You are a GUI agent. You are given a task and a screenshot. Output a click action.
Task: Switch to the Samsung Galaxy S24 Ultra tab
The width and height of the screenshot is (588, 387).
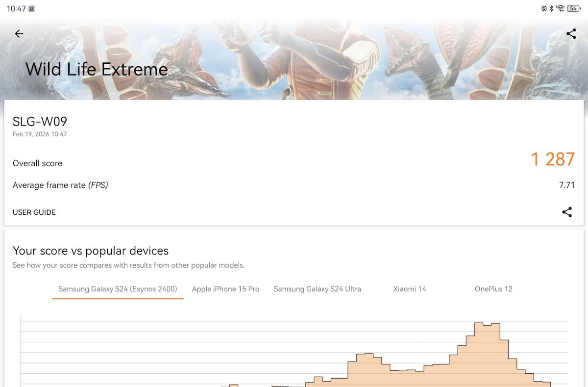(317, 289)
